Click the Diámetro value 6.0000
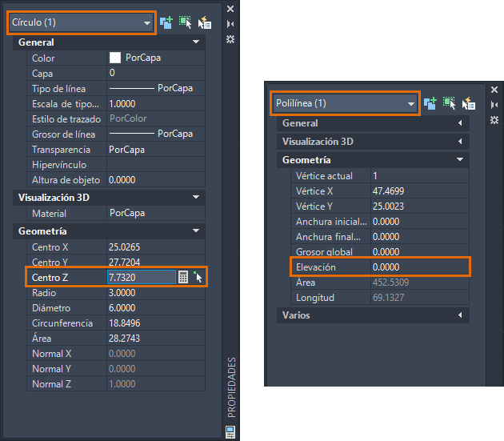This screenshot has height=441, width=504. (156, 308)
